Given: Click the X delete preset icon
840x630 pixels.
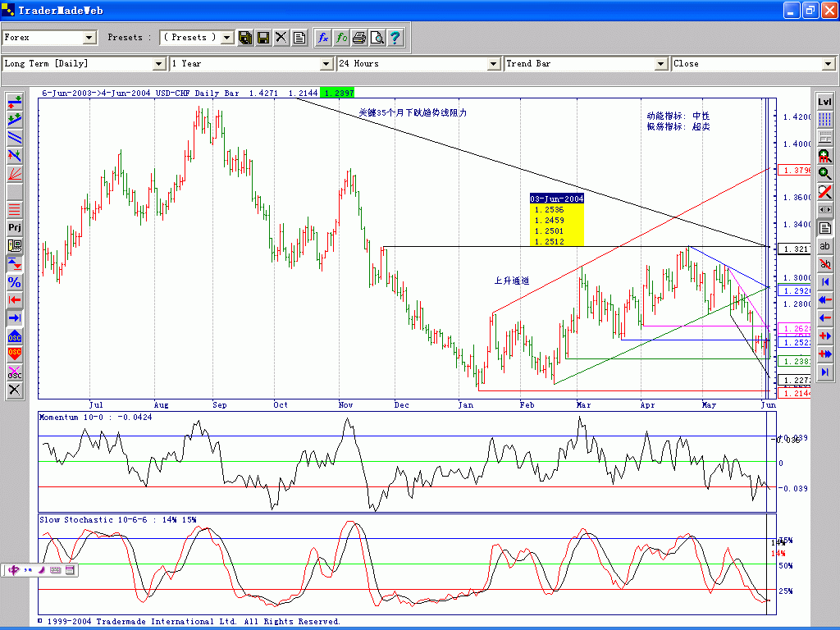Looking at the screenshot, I should 281,38.
